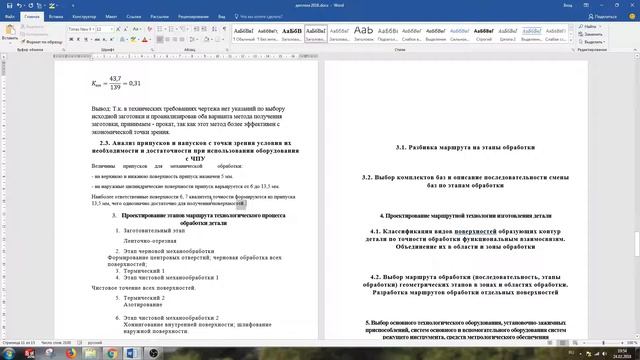
Task: Toggle italic formatting
Action: [x=78, y=40]
